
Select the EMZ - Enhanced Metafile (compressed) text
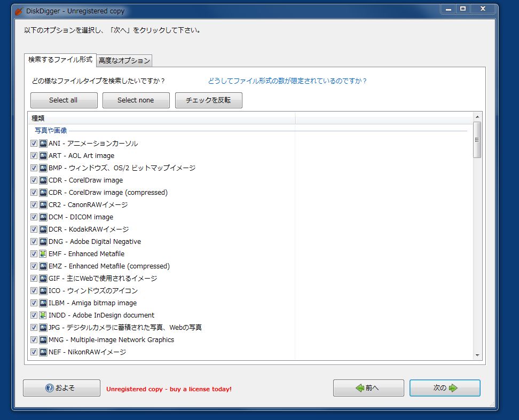(109, 266)
